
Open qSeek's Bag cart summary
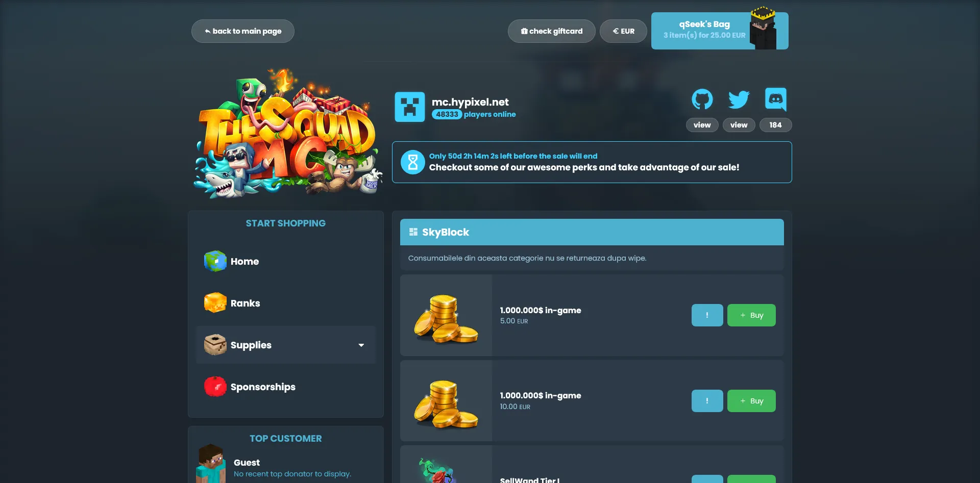(720, 31)
